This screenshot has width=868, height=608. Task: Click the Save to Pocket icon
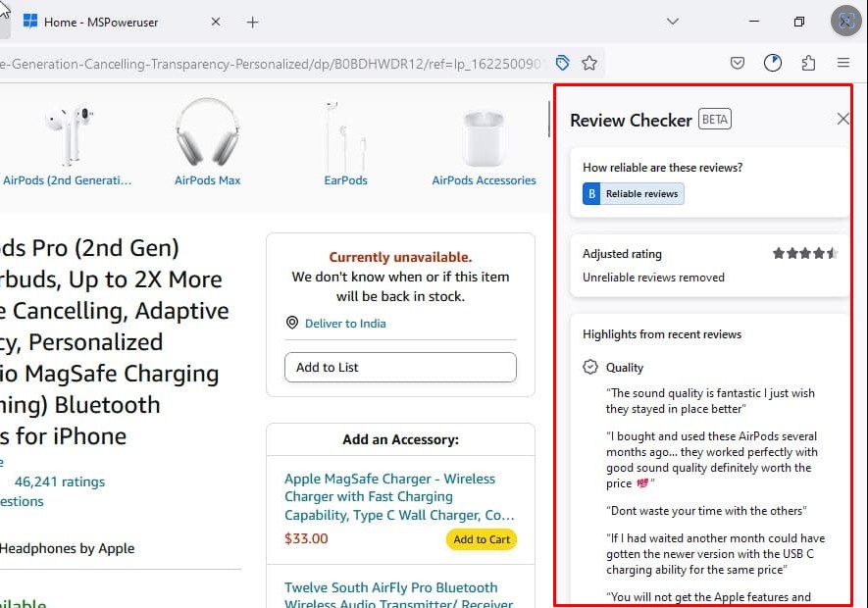pos(738,63)
